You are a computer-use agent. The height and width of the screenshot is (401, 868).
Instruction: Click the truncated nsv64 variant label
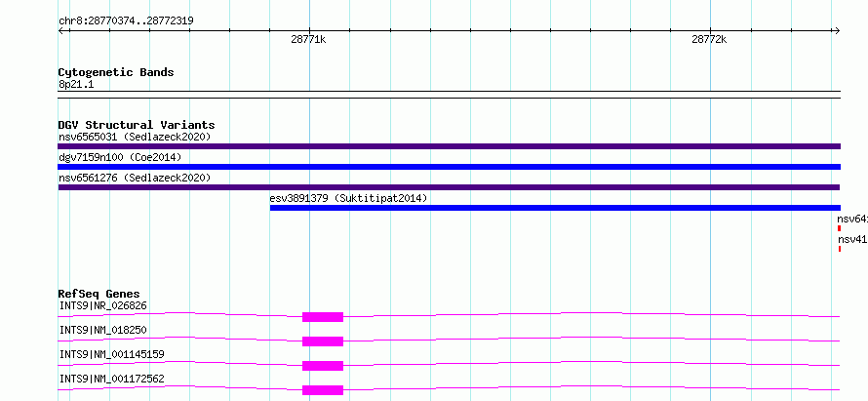[852, 219]
